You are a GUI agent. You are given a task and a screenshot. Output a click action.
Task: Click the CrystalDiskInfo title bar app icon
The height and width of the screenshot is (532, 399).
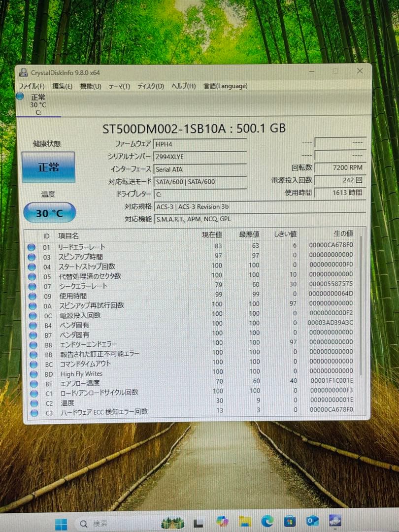[24, 72]
